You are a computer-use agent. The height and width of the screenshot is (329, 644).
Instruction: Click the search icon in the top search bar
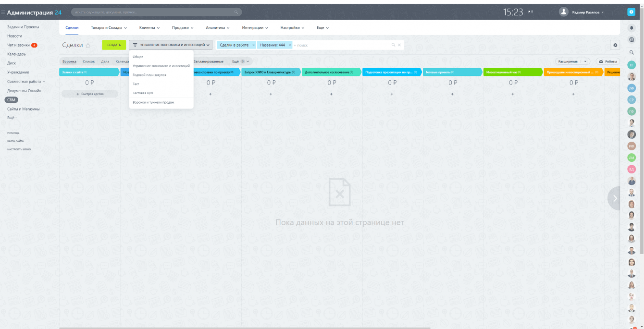(x=236, y=12)
